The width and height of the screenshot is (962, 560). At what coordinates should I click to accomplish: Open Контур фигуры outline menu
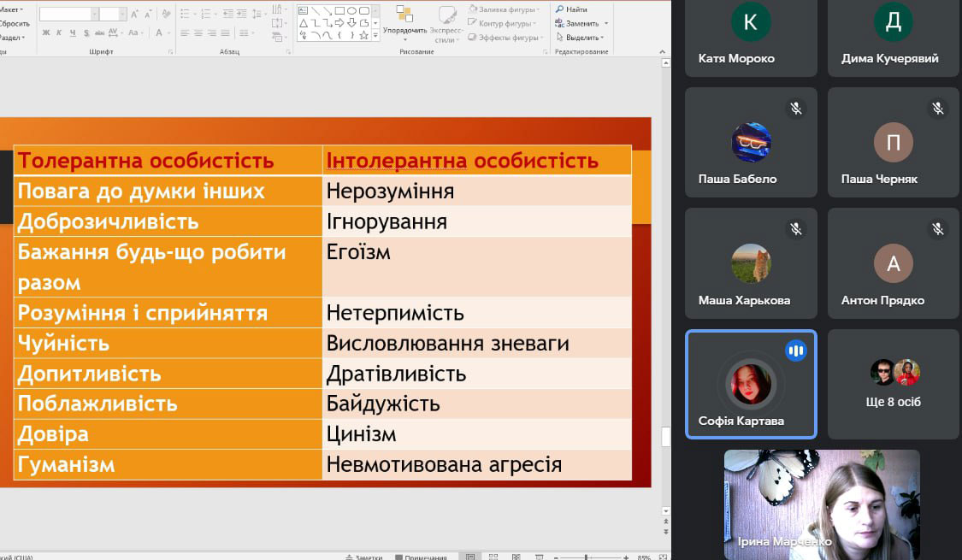point(501,23)
